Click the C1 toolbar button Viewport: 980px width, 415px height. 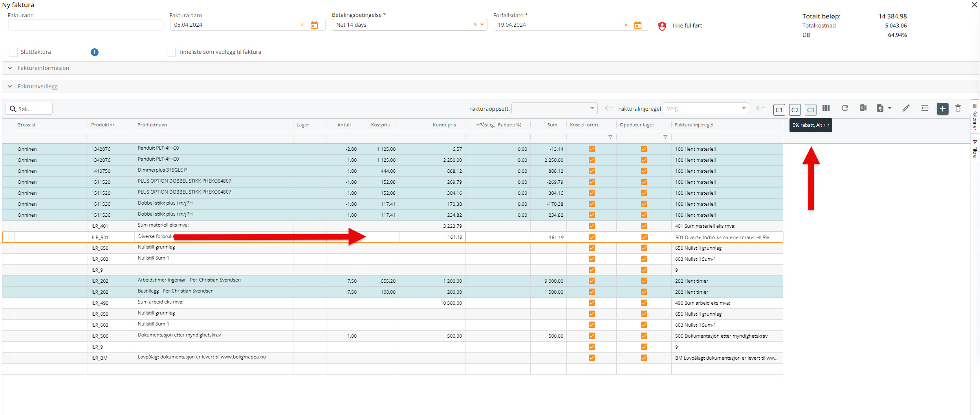coord(779,110)
